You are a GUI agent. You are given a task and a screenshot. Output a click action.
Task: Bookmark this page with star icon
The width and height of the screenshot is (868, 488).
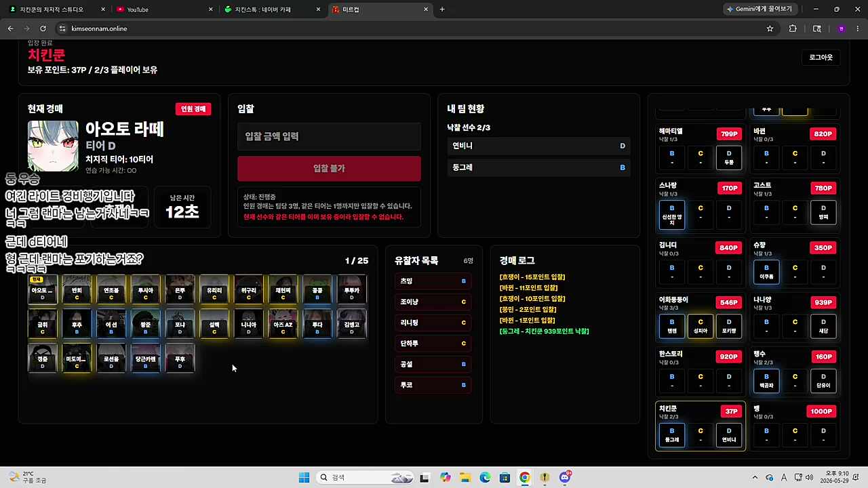click(x=770, y=28)
